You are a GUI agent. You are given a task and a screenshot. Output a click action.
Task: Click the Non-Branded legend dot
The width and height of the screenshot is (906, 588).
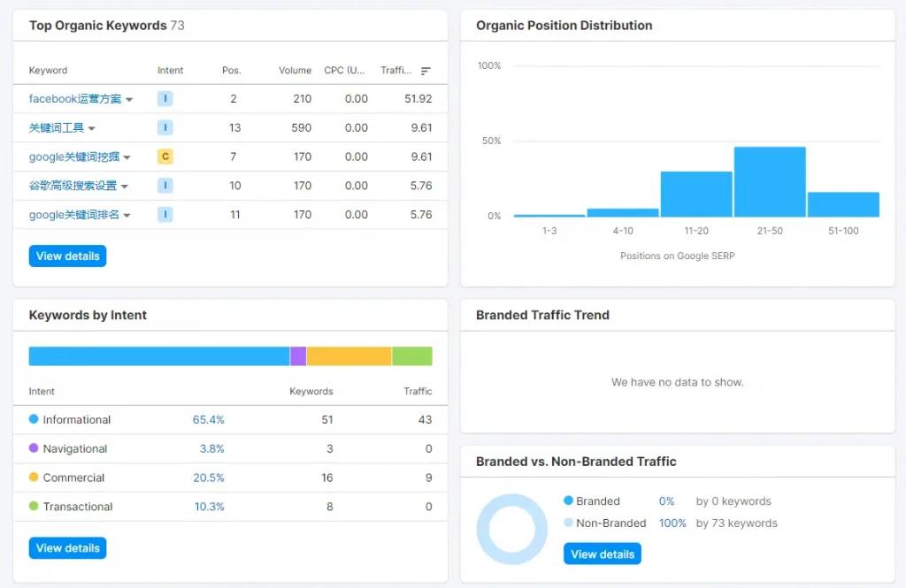pos(567,523)
